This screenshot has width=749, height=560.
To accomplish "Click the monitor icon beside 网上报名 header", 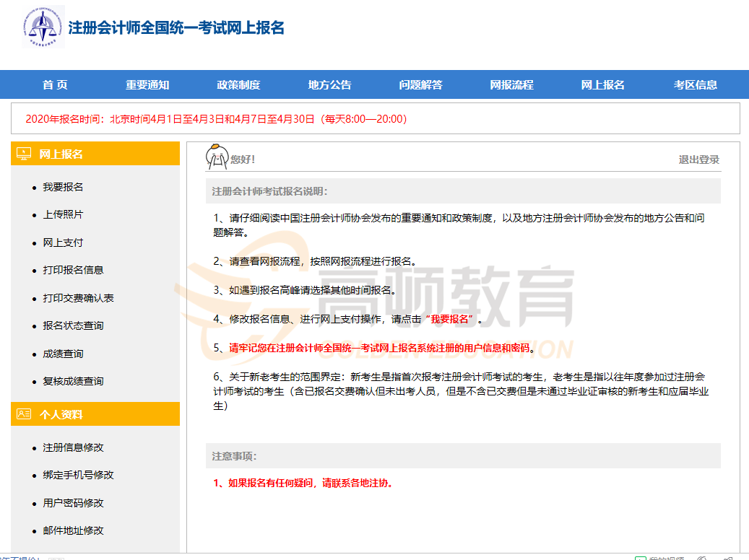I will click(24, 154).
